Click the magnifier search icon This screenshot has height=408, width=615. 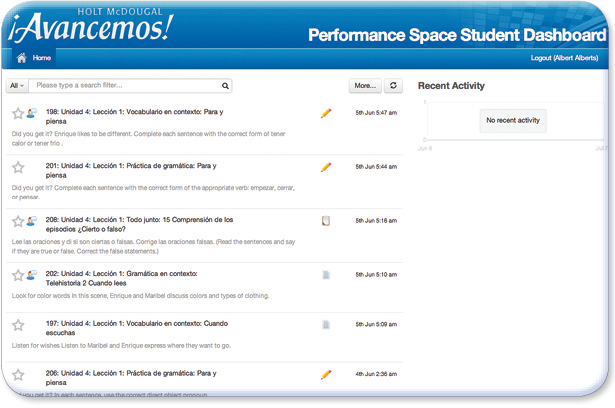[x=225, y=86]
